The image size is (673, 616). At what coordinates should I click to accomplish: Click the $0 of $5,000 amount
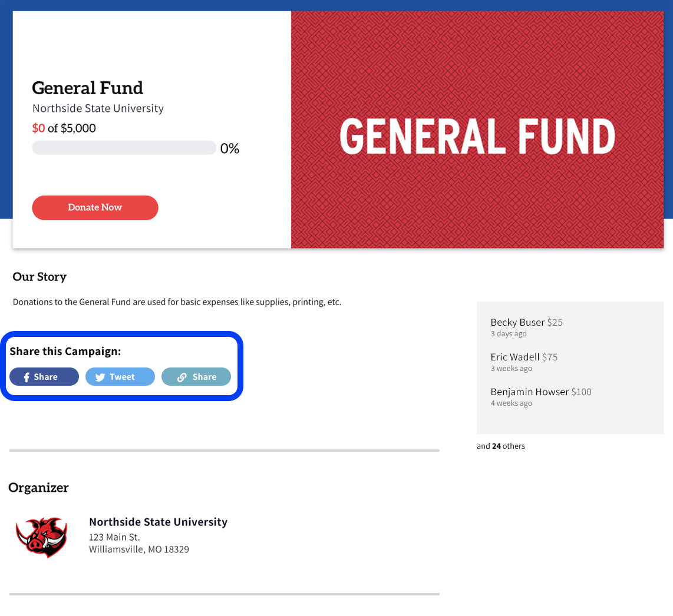pyautogui.click(x=64, y=128)
